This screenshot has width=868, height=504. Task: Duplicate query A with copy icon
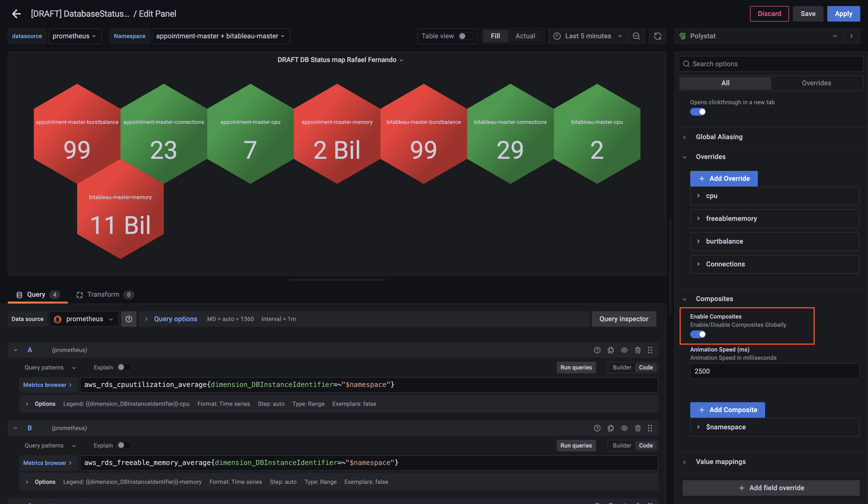click(x=611, y=350)
